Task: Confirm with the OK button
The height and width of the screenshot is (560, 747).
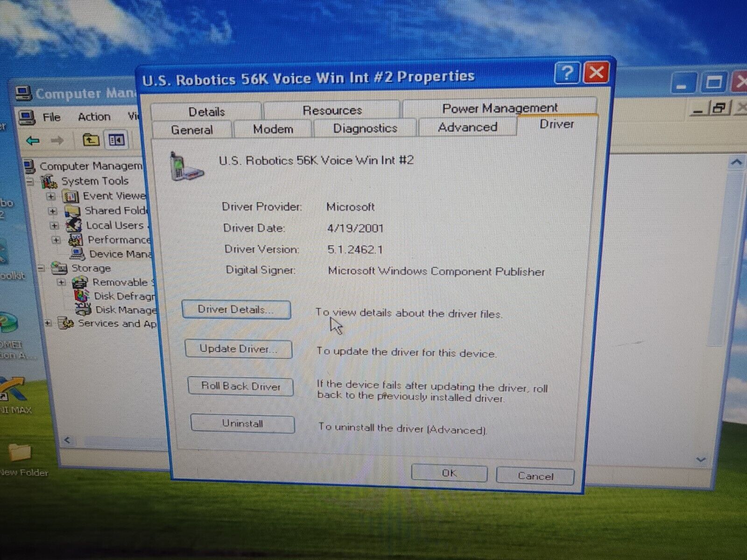Action: pyautogui.click(x=449, y=473)
